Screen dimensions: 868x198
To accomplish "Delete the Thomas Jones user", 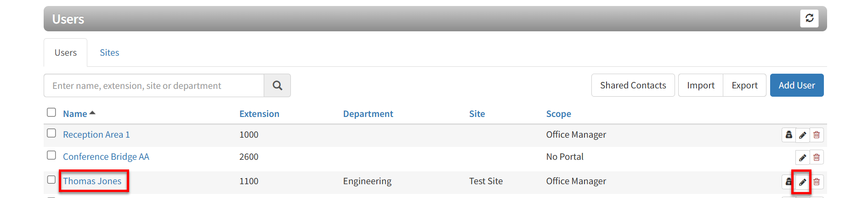I will (817, 182).
